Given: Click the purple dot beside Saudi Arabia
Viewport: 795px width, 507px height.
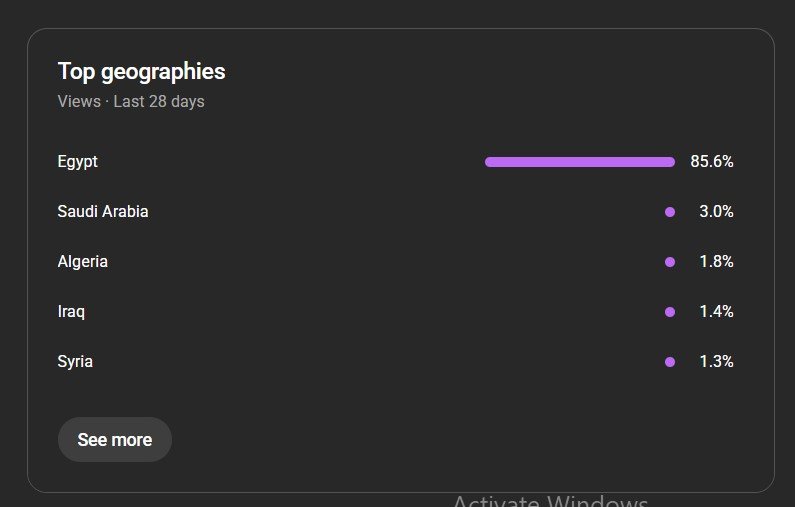Looking at the screenshot, I should pyautogui.click(x=670, y=212).
